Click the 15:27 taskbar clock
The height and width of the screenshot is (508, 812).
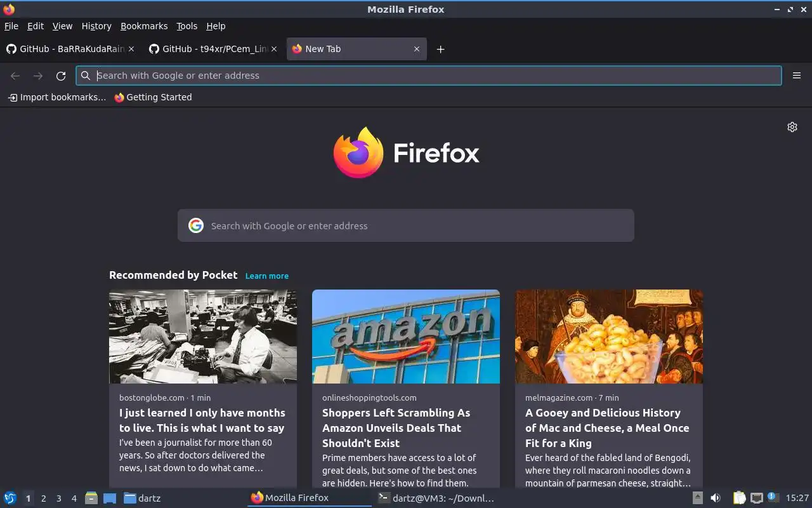(x=797, y=498)
